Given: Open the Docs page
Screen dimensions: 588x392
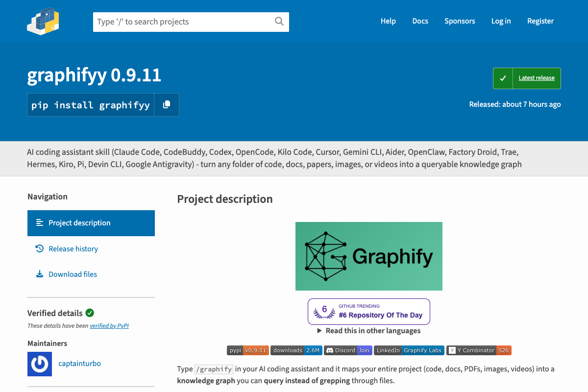Looking at the screenshot, I should coord(420,21).
